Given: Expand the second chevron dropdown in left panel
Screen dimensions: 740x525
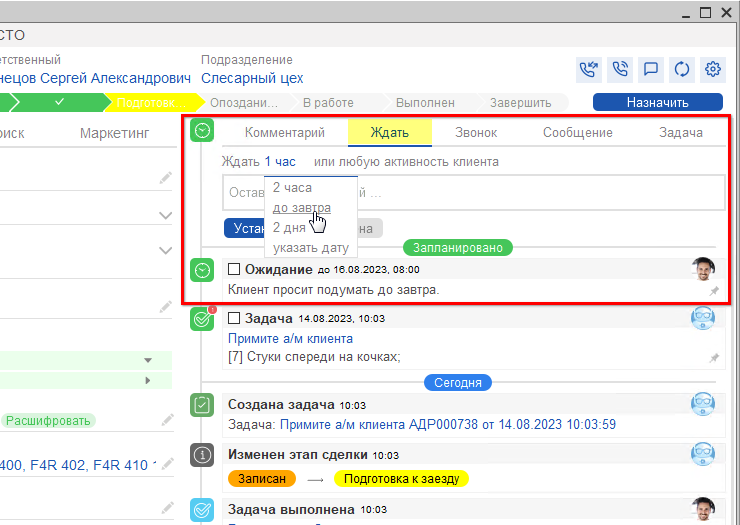Looking at the screenshot, I should point(165,250).
